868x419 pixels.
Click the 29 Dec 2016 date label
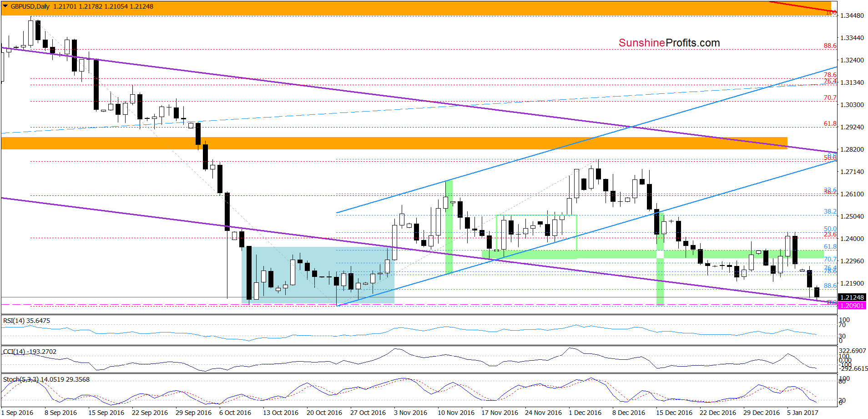762,413
